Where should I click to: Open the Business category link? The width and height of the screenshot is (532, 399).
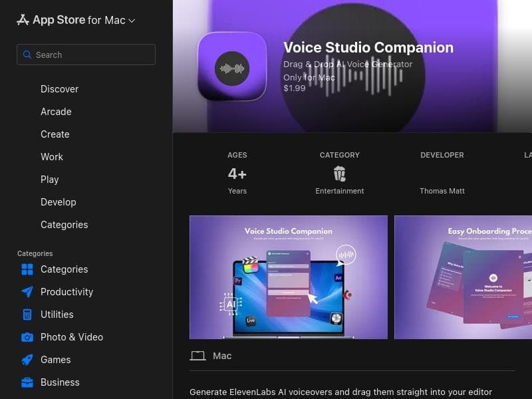tap(60, 382)
